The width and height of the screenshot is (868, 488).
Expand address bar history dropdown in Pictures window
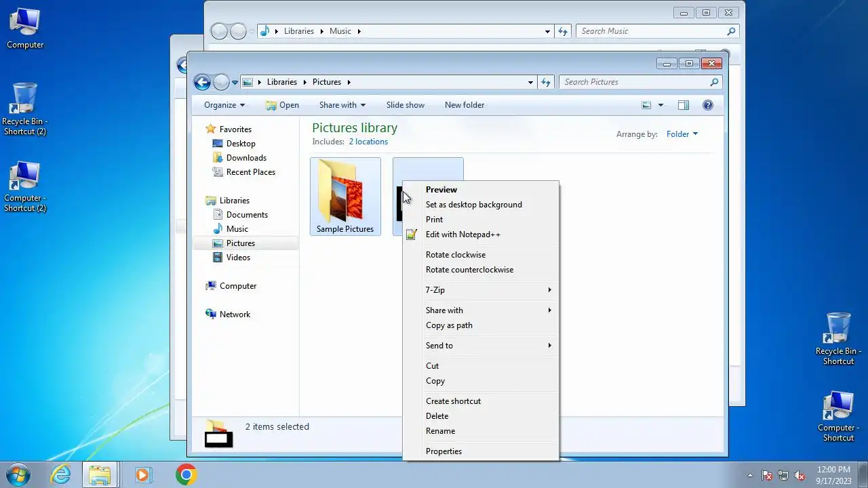coord(530,82)
